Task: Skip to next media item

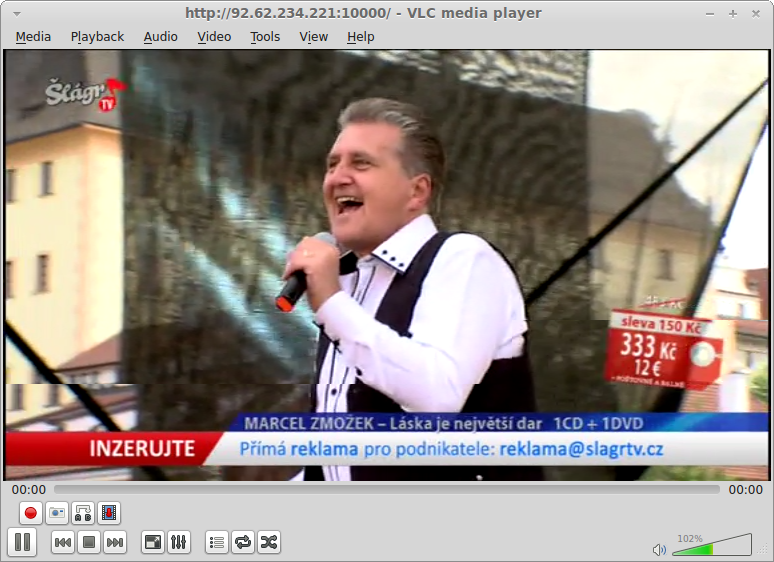Action: point(114,542)
